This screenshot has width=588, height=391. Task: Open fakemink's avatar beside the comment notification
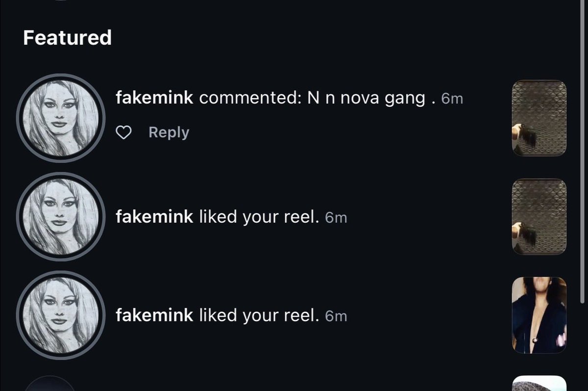[60, 118]
